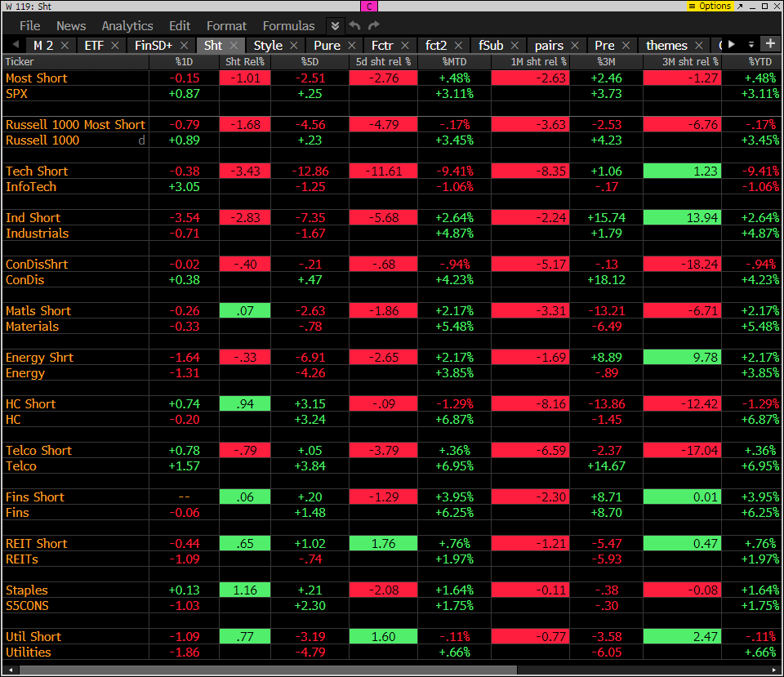784x677 pixels.
Task: Open the News menu
Action: click(x=71, y=25)
